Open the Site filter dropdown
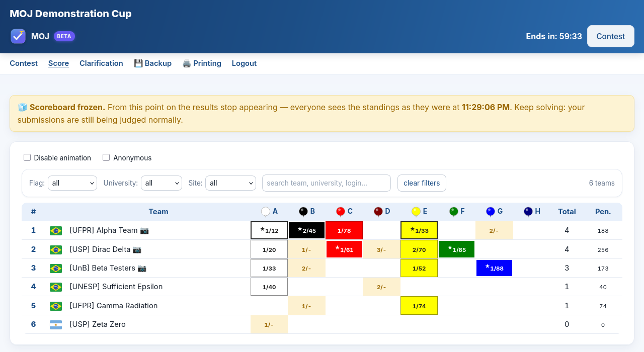The width and height of the screenshot is (644, 352). [x=232, y=183]
